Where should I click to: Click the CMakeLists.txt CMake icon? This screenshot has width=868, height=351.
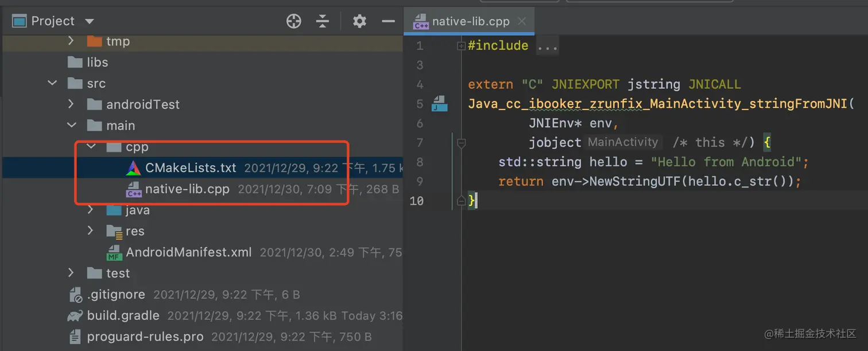coord(133,168)
